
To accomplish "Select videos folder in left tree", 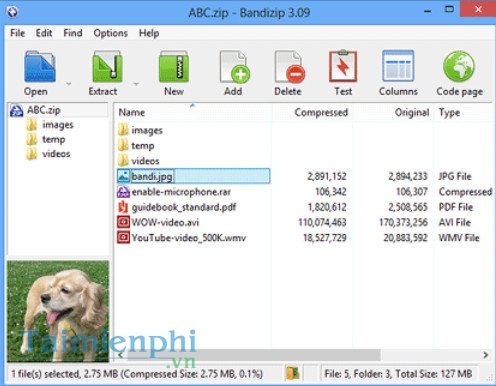I will pos(56,154).
